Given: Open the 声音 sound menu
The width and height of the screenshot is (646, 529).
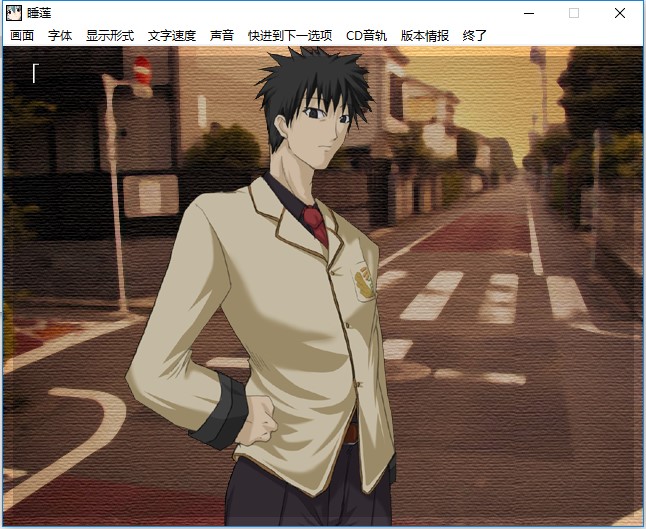Looking at the screenshot, I should [x=222, y=35].
